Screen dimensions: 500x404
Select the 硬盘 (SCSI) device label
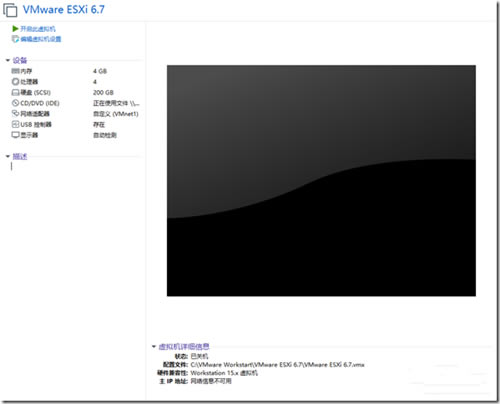(x=36, y=92)
